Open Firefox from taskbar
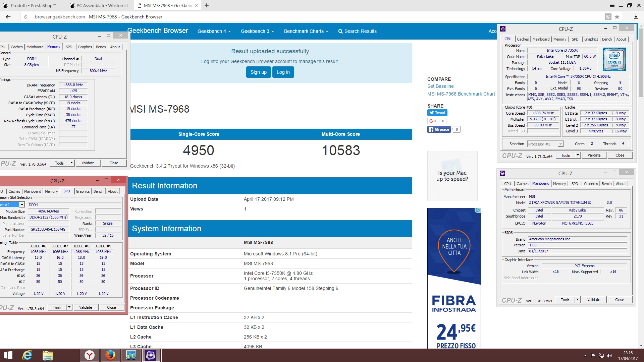644x362 pixels. pos(110,355)
